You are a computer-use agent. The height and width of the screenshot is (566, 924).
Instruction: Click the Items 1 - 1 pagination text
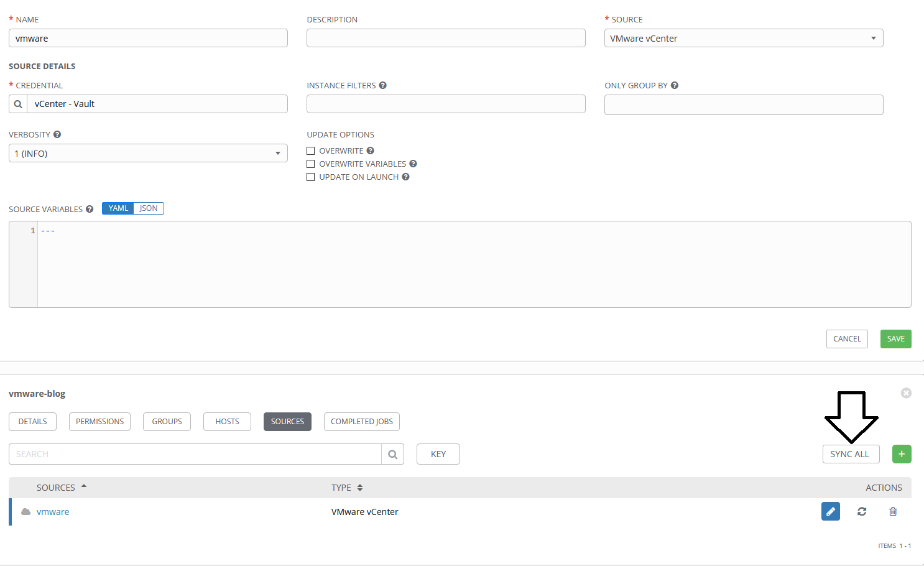click(x=895, y=545)
